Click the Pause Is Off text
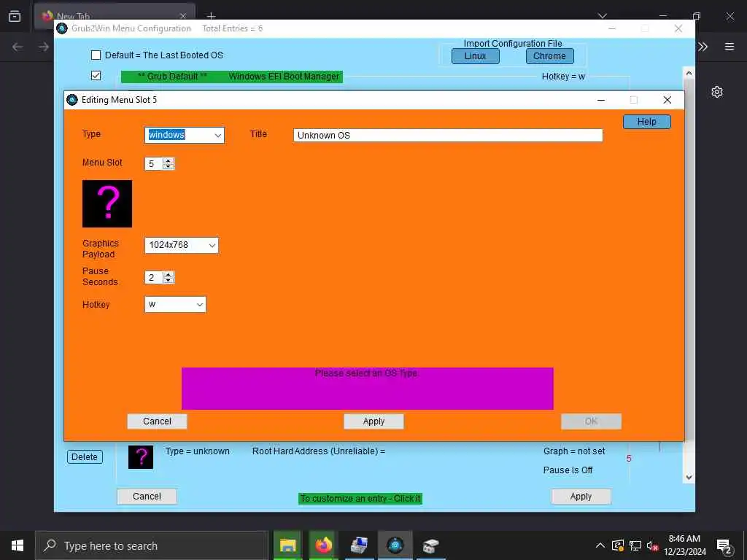Viewport: 747px width, 560px height. (568, 470)
